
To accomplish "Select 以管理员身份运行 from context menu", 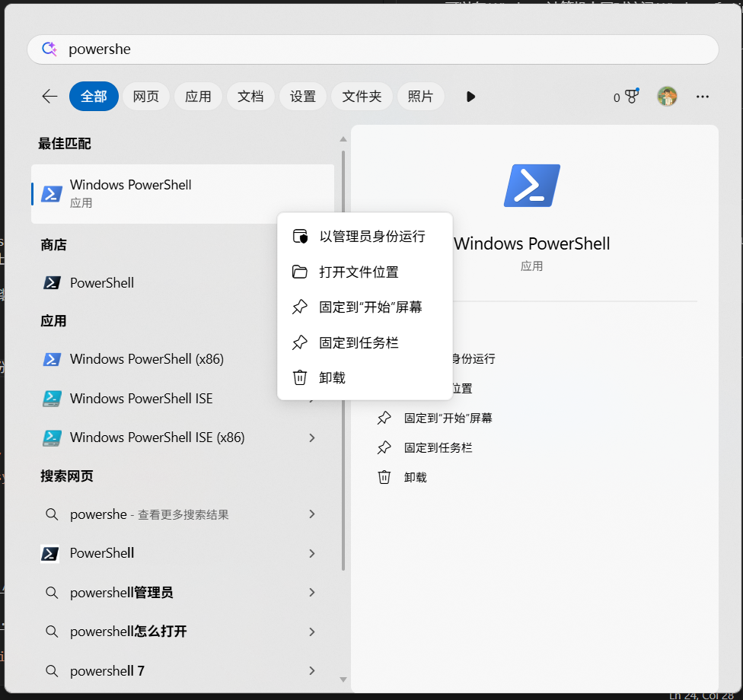I will pos(371,237).
